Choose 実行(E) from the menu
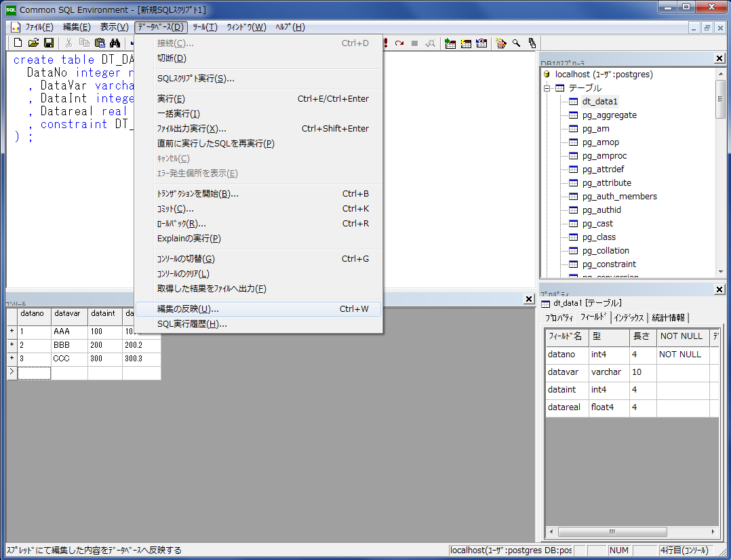This screenshot has width=731, height=560. 259,99
